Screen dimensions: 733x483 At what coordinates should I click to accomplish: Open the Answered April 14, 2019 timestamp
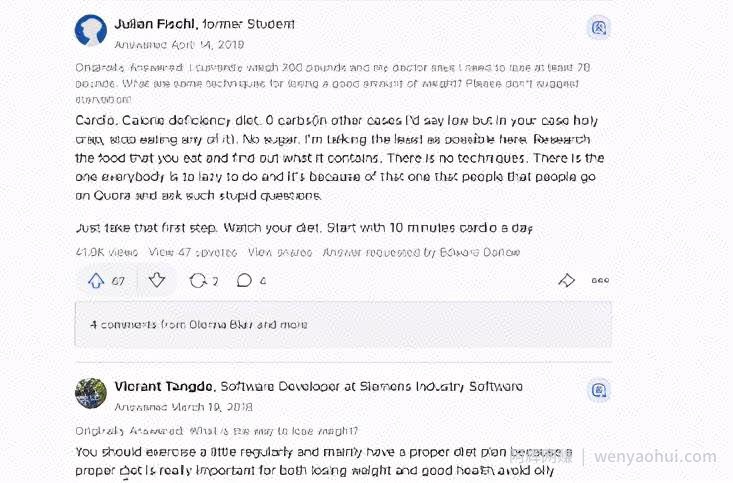coord(179,45)
